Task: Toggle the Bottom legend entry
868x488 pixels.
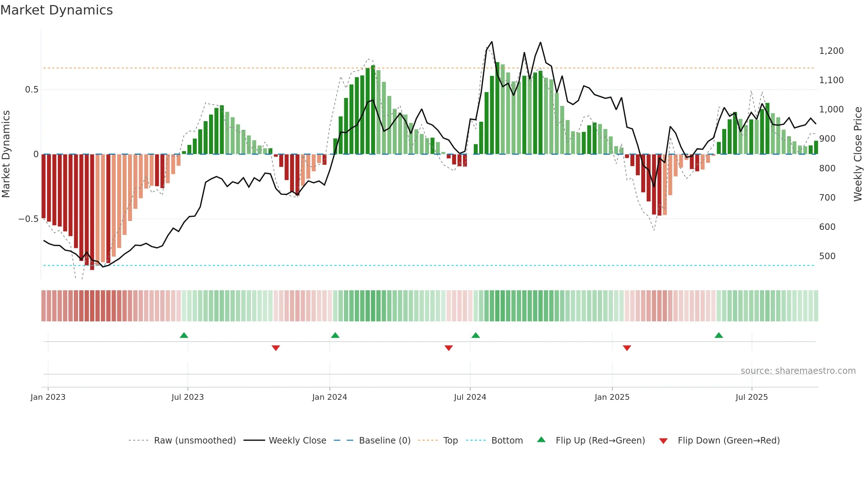Action: tap(494, 440)
